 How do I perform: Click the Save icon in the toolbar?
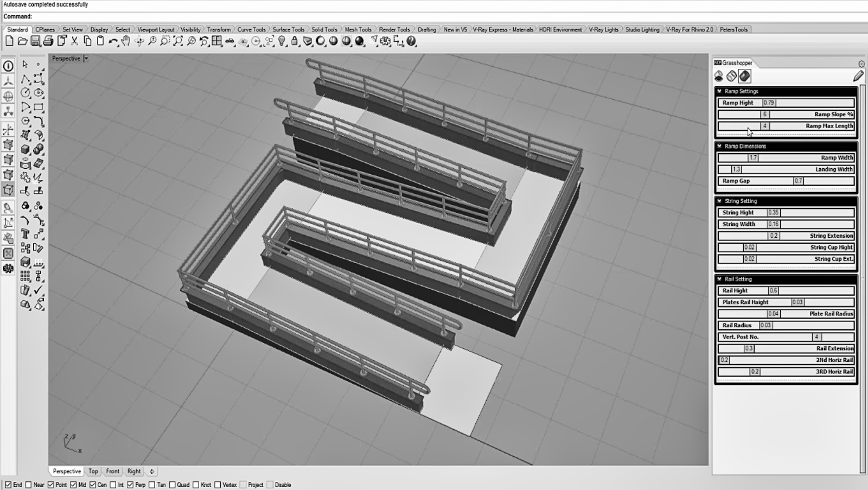click(x=35, y=41)
